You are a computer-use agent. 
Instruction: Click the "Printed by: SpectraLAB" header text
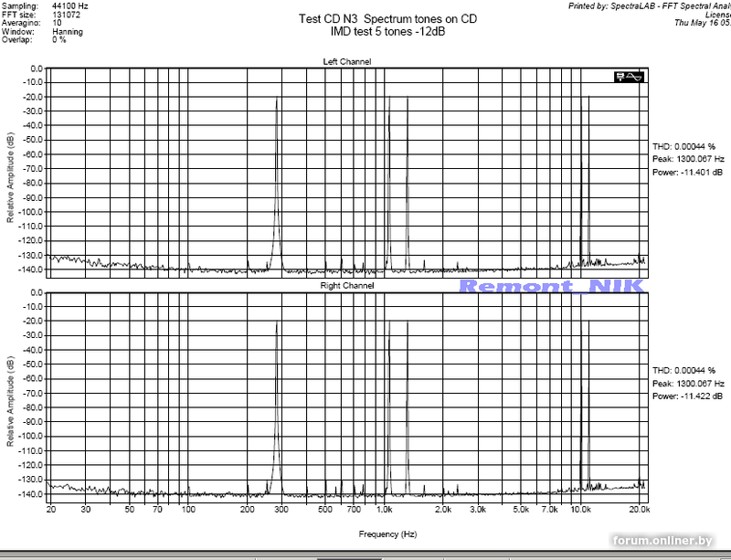(611, 6)
